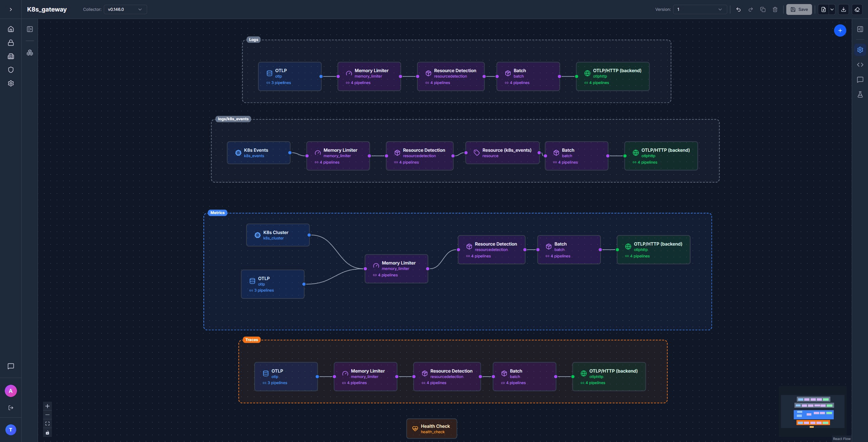Select Memory Limiter in Traces pipeline
The width and height of the screenshot is (868, 442).
(x=366, y=377)
